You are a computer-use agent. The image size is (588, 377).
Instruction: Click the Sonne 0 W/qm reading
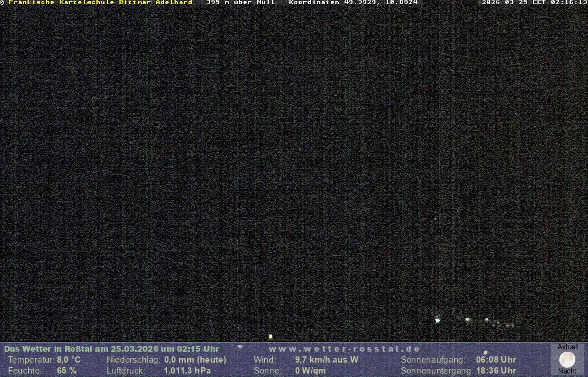pos(310,371)
